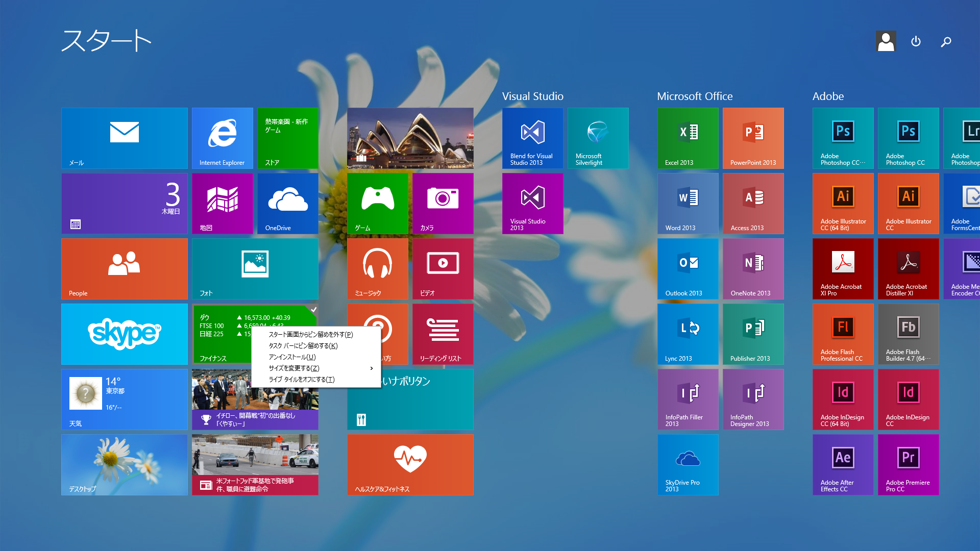Open the Maps (地図) tile
This screenshot has height=551, width=980.
click(222, 204)
